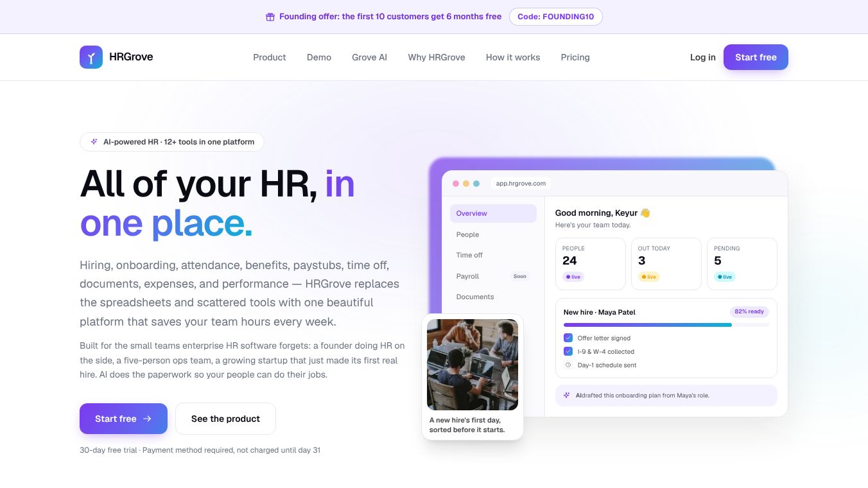Viewport: 868px width, 488px height.
Task: Click the paragraph starting "Hiring, onboarding, attendance"
Action: [239, 293]
